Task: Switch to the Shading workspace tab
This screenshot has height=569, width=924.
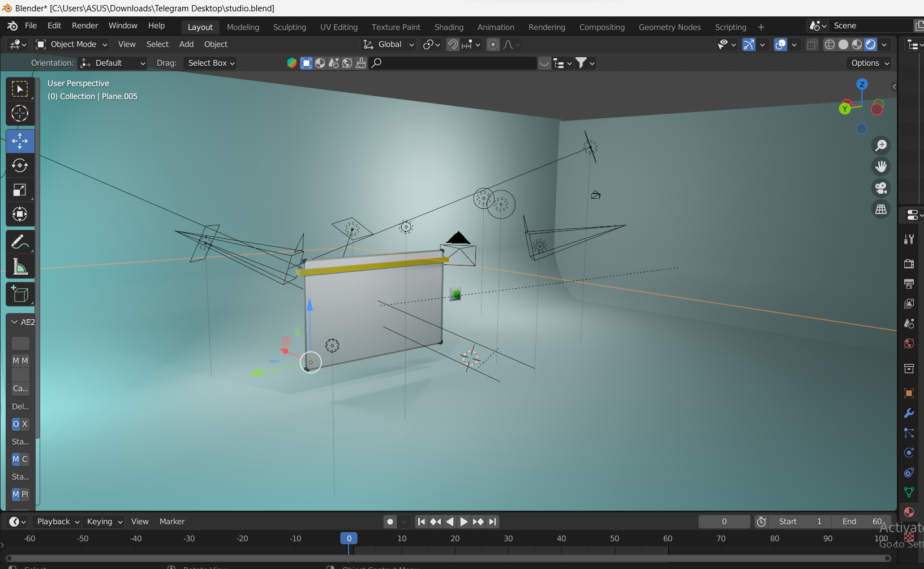Action: (x=449, y=27)
